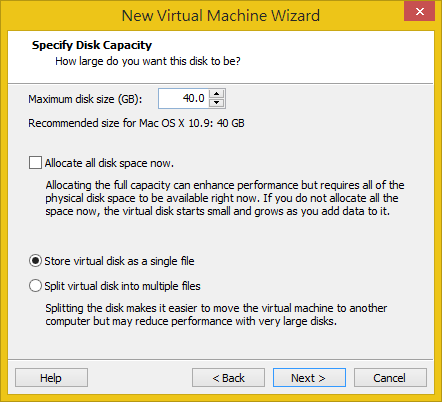
Task: Click the 'Store virtual disk as a single file' label
Action: click(119, 261)
